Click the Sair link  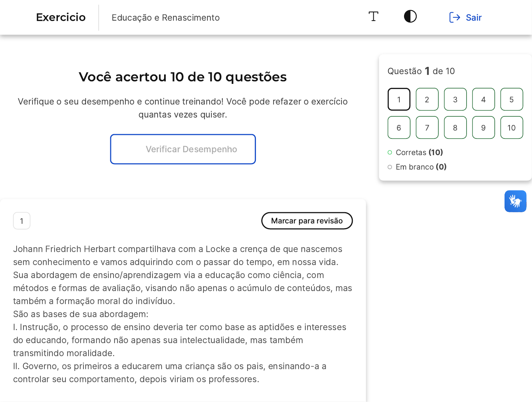point(473,18)
